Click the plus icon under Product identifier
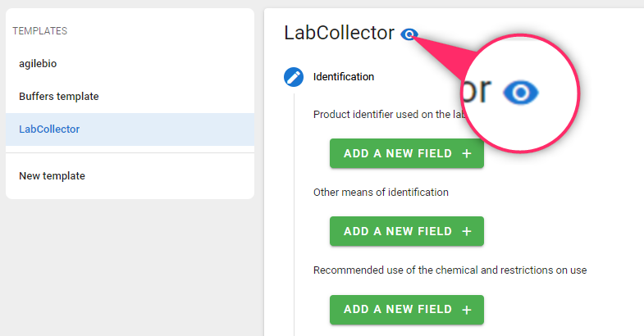 (x=467, y=153)
